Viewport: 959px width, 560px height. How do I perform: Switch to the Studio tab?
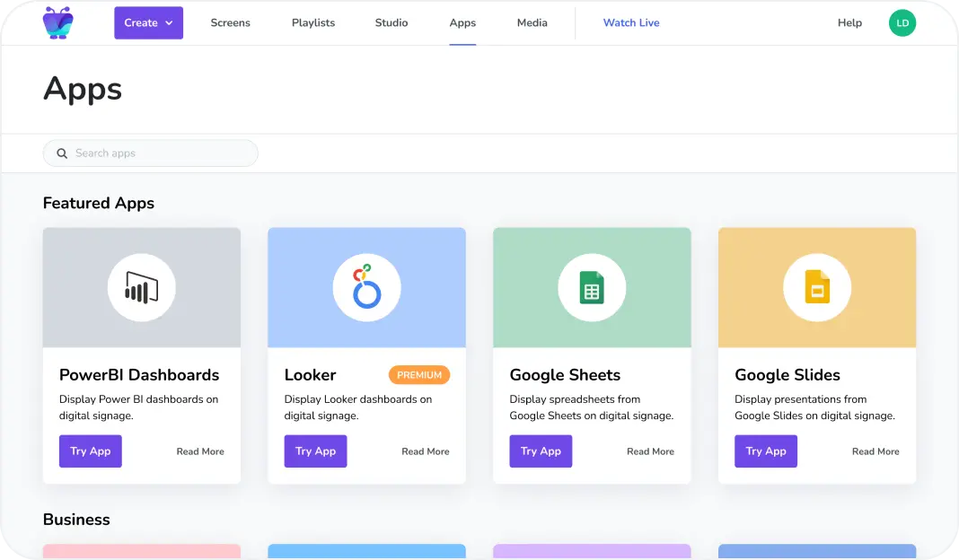[x=392, y=22]
